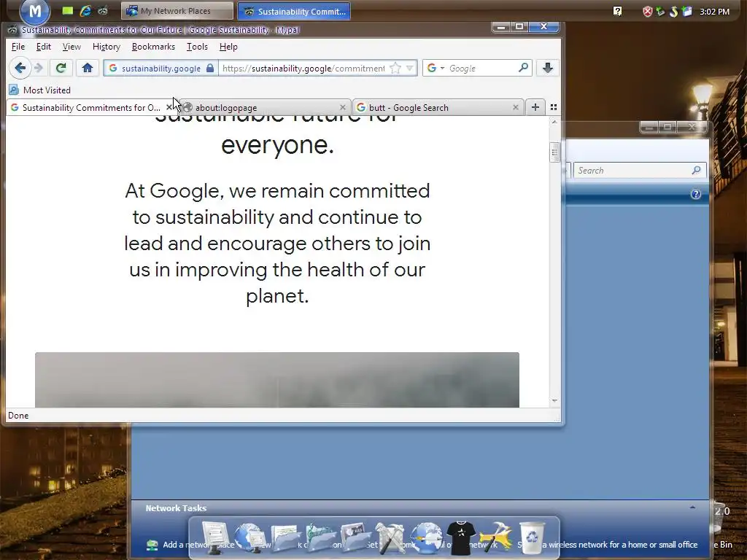This screenshot has width=747, height=560.
Task: Click the vertical scrollbar thumb
Action: pos(554,152)
